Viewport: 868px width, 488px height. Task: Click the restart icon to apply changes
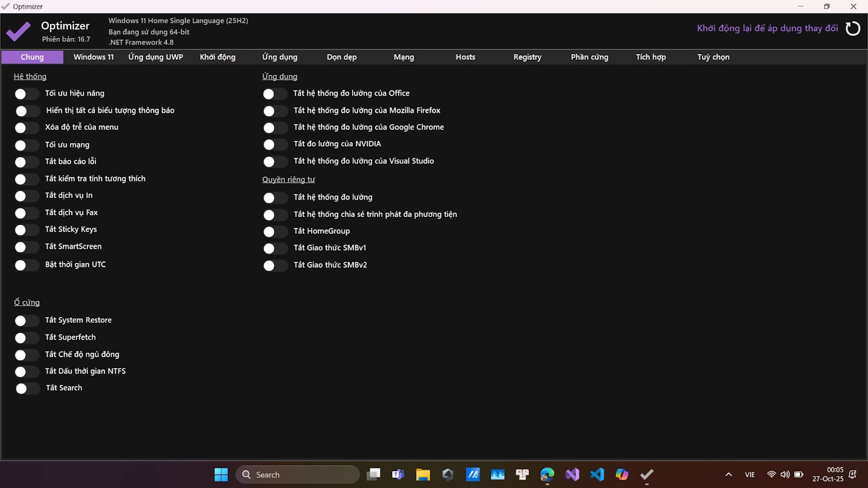(853, 28)
